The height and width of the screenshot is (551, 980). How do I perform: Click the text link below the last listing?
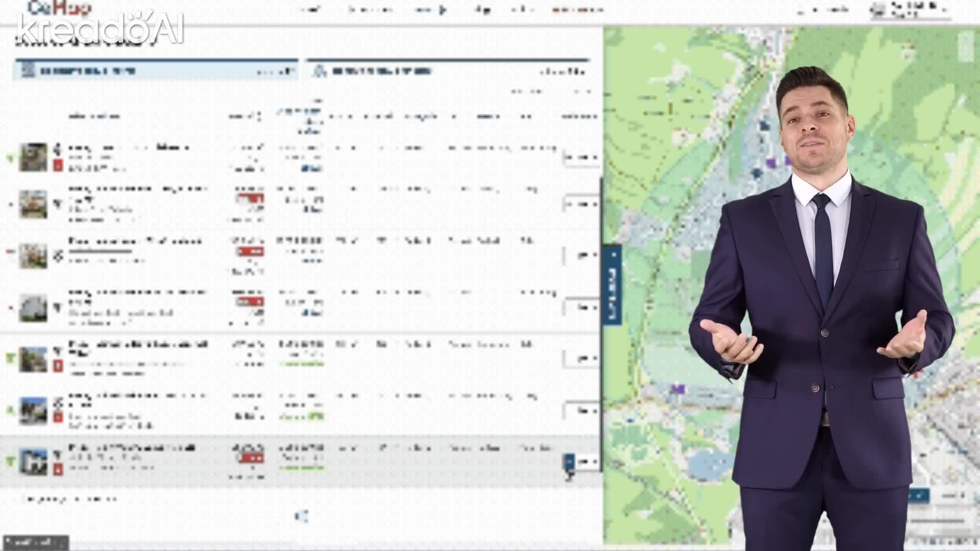(71, 498)
